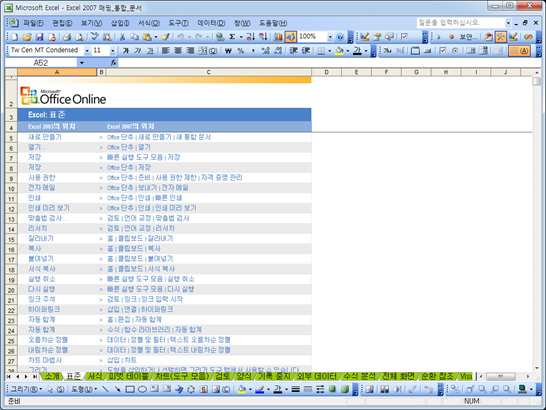Open the 파일(F) menu
Image resolution: width=546 pixels, height=410 pixels.
[x=33, y=23]
